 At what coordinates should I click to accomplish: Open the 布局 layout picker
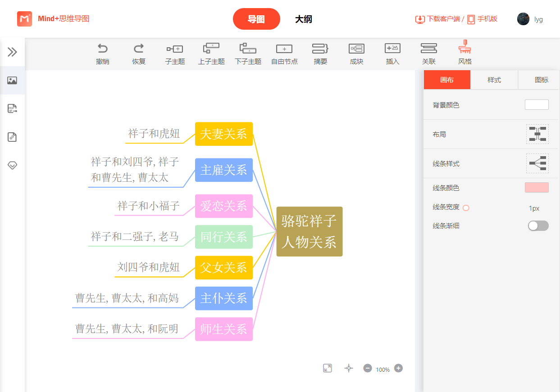coord(537,134)
